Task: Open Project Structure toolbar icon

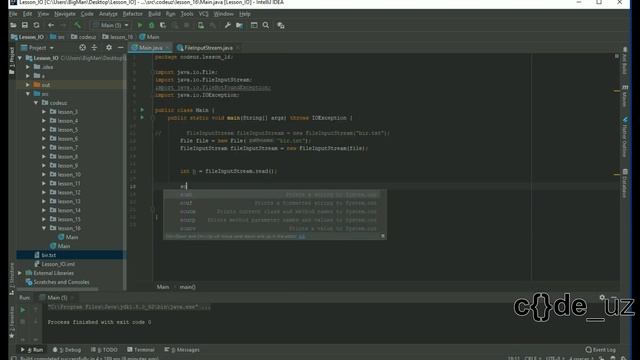Action: (x=240, y=25)
